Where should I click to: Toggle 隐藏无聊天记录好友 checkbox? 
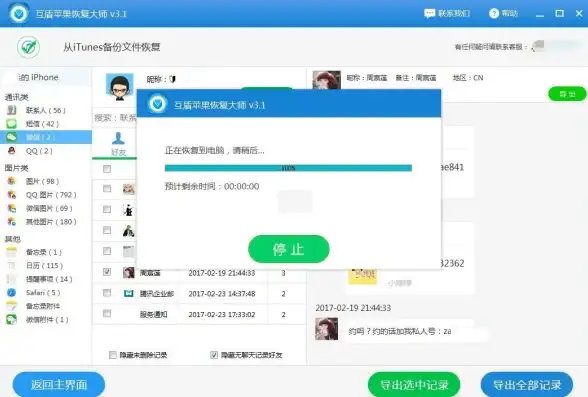pos(214,355)
